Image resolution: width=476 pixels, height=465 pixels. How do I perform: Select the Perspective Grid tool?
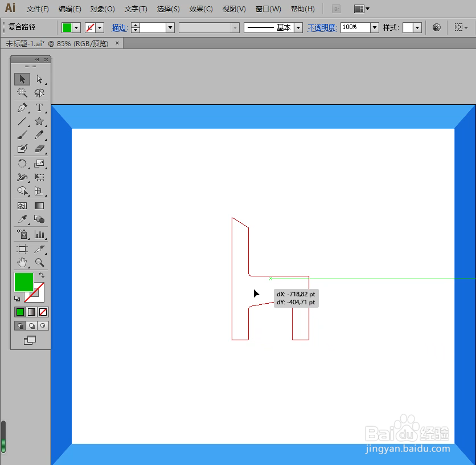coord(39,191)
